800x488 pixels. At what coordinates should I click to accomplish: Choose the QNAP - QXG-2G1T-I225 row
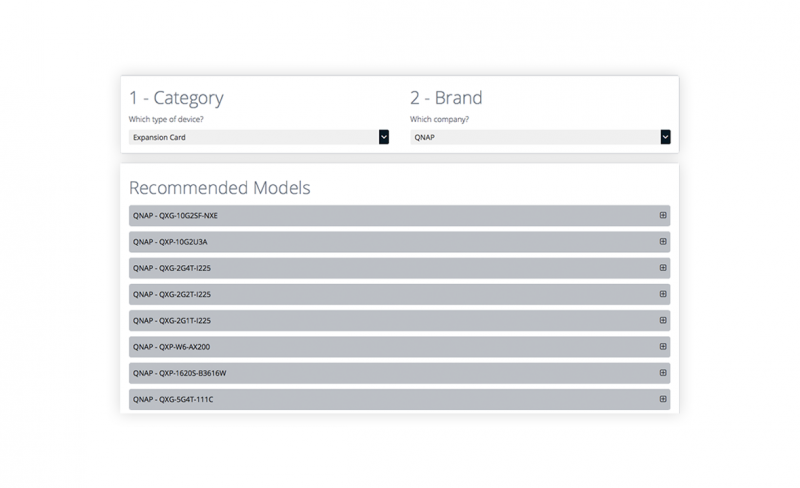coord(399,321)
